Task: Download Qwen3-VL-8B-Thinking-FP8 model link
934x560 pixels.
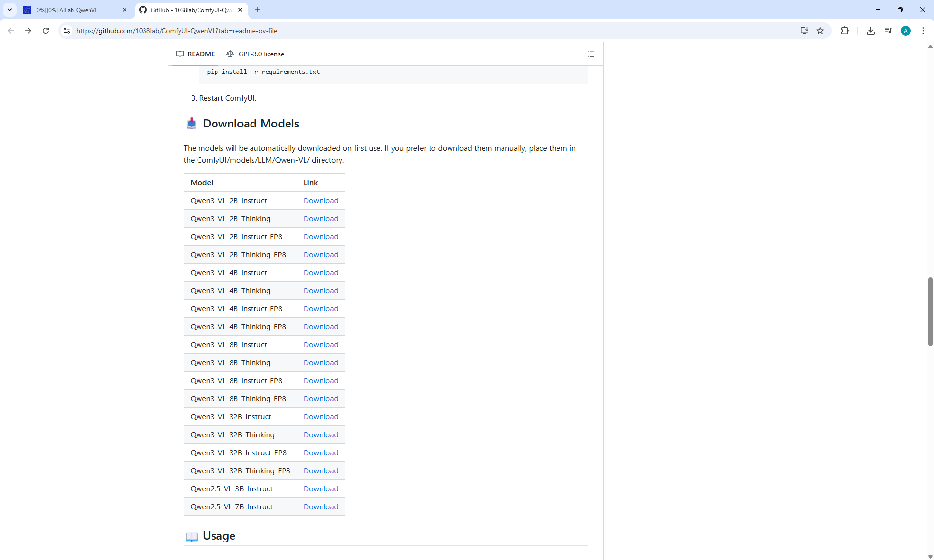Action: click(321, 399)
